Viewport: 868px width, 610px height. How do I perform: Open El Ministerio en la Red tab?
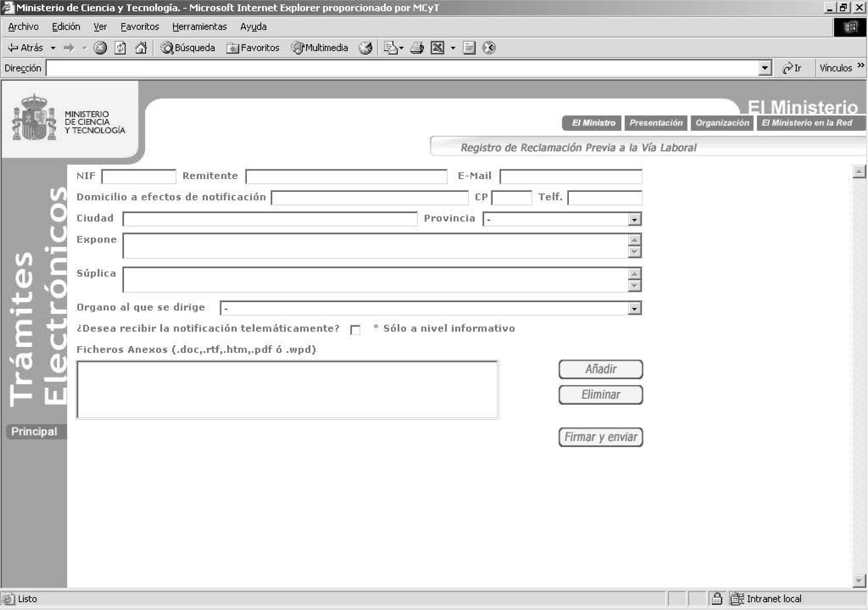811,124
